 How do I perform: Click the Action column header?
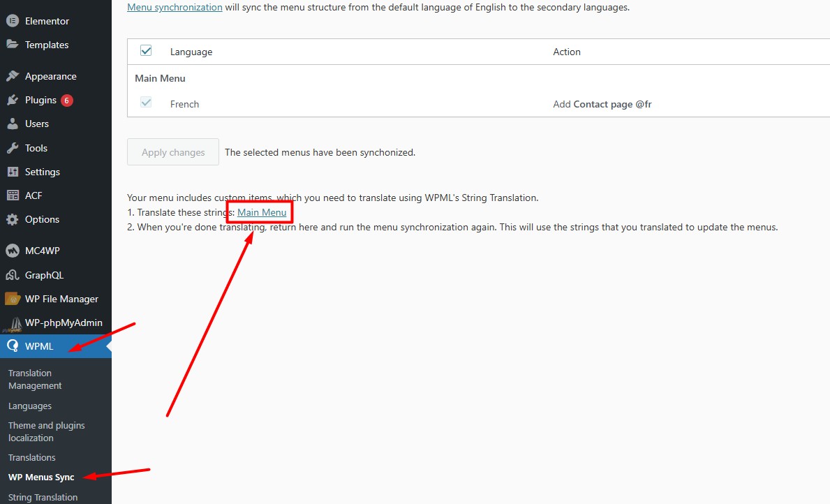[567, 52]
